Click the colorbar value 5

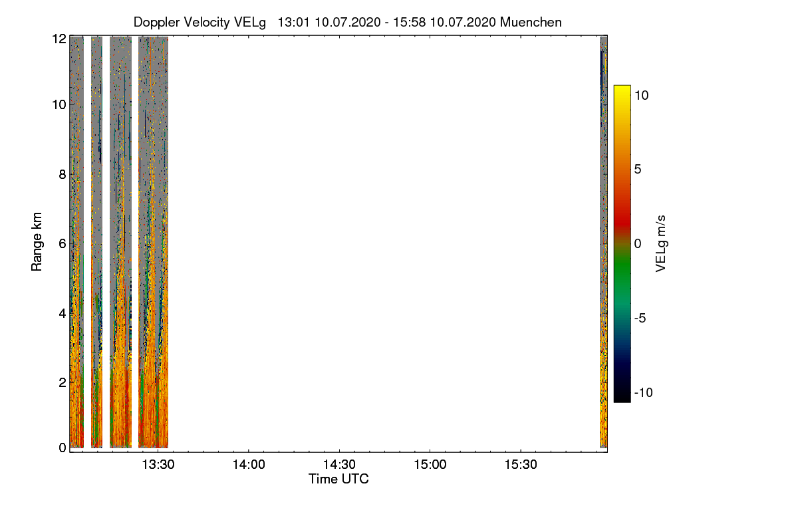point(638,170)
